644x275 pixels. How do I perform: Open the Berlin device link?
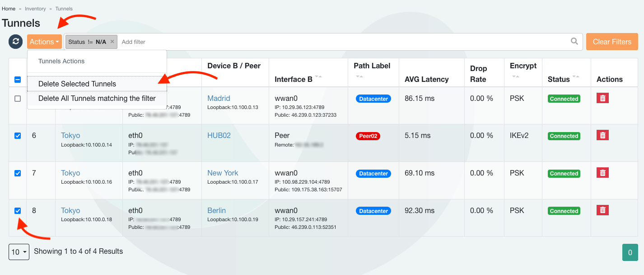(x=216, y=210)
